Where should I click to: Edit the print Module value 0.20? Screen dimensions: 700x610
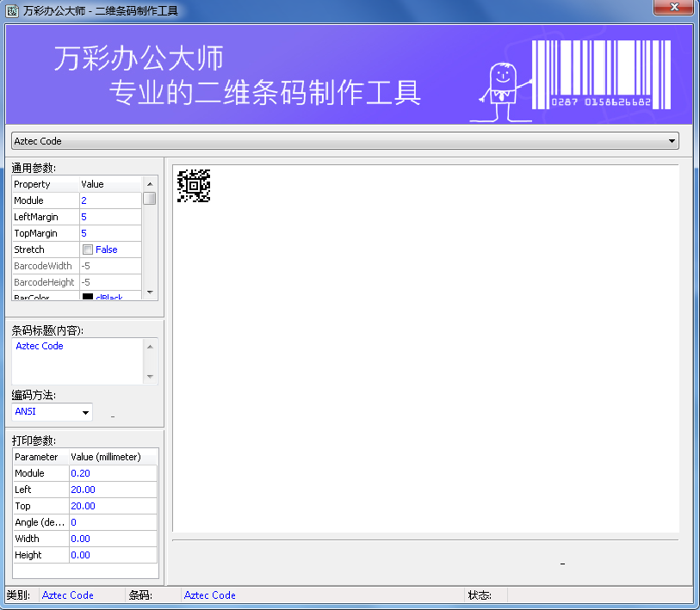pyautogui.click(x=112, y=473)
